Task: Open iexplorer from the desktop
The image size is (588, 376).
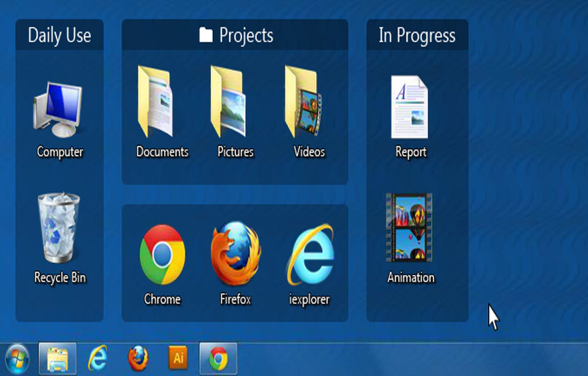Action: 309,253
